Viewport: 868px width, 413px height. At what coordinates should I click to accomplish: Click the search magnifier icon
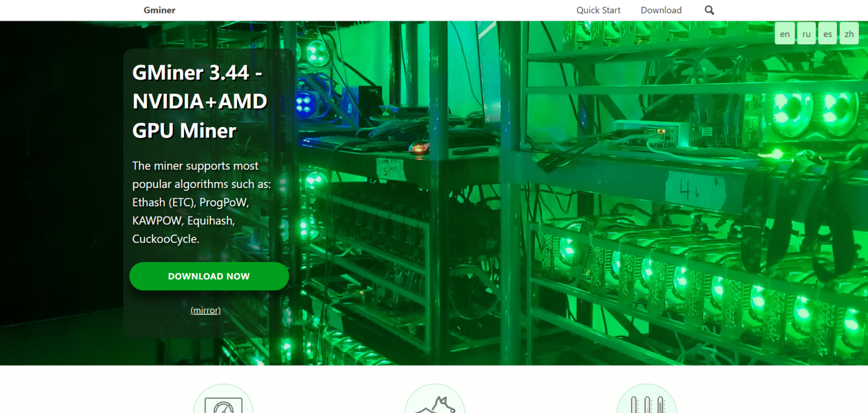pyautogui.click(x=709, y=10)
